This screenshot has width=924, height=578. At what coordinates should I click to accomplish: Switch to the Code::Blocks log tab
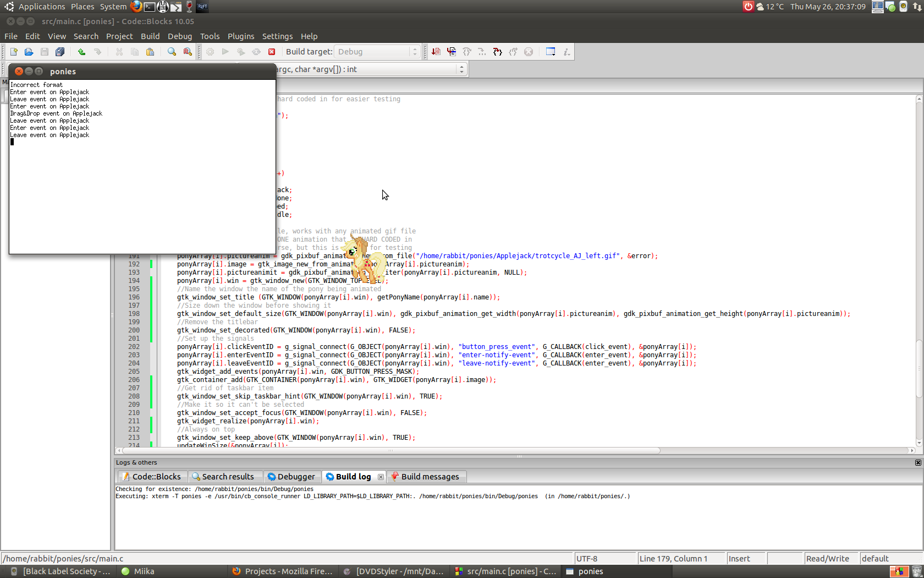152,477
